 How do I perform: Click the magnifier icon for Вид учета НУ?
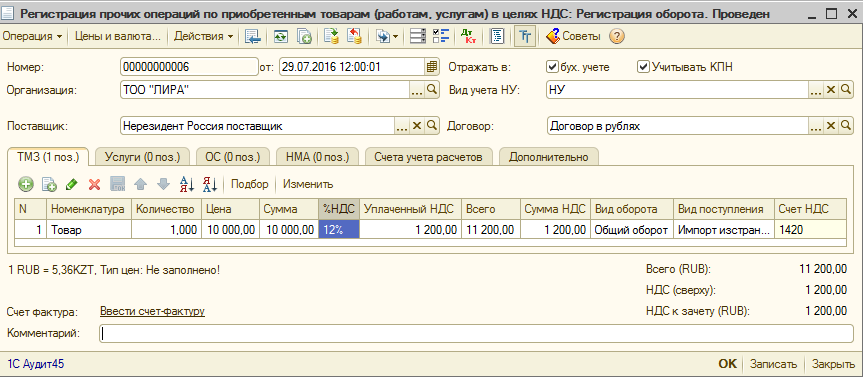(845, 90)
